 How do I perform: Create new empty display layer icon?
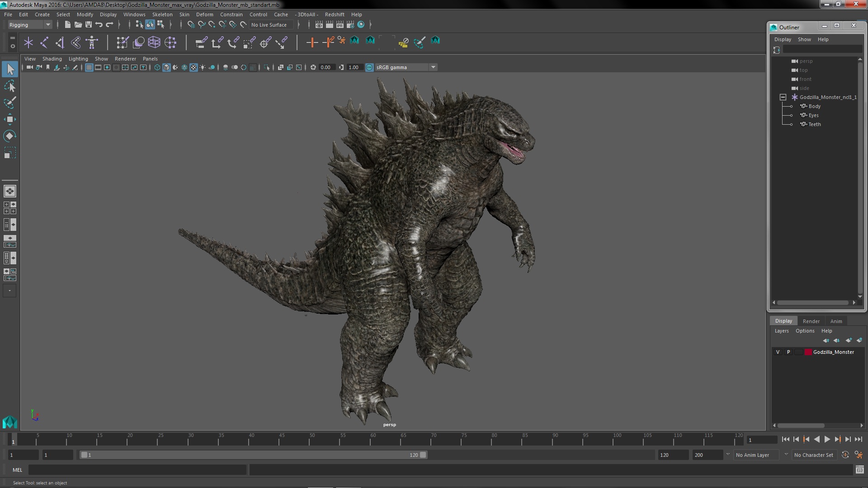tap(849, 340)
